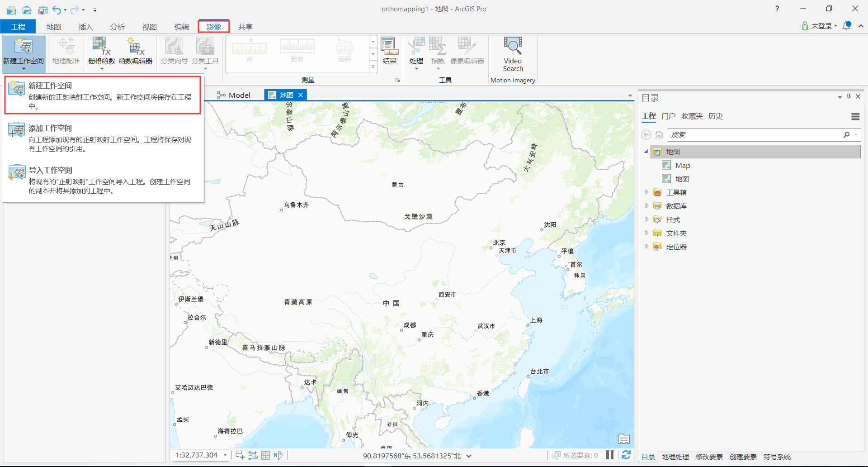This screenshot has width=868, height=467.
Task: Choose 添加工作空间 from the open menu
Action: pyautogui.click(x=51, y=128)
